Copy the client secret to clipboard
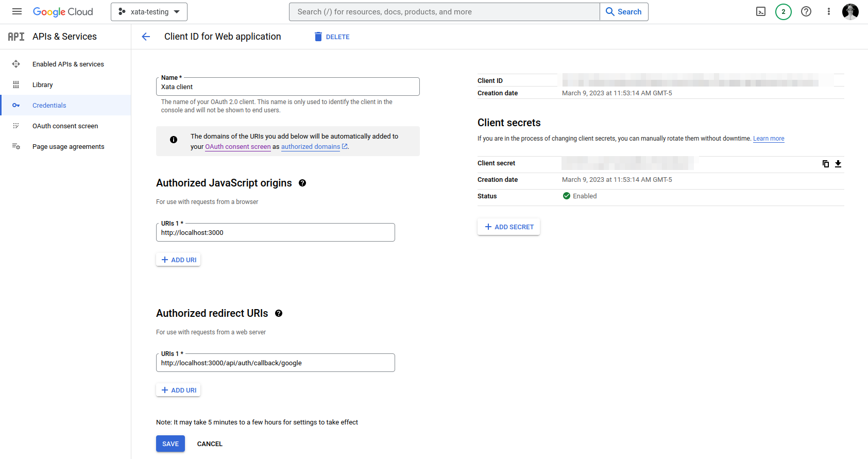 pos(826,163)
